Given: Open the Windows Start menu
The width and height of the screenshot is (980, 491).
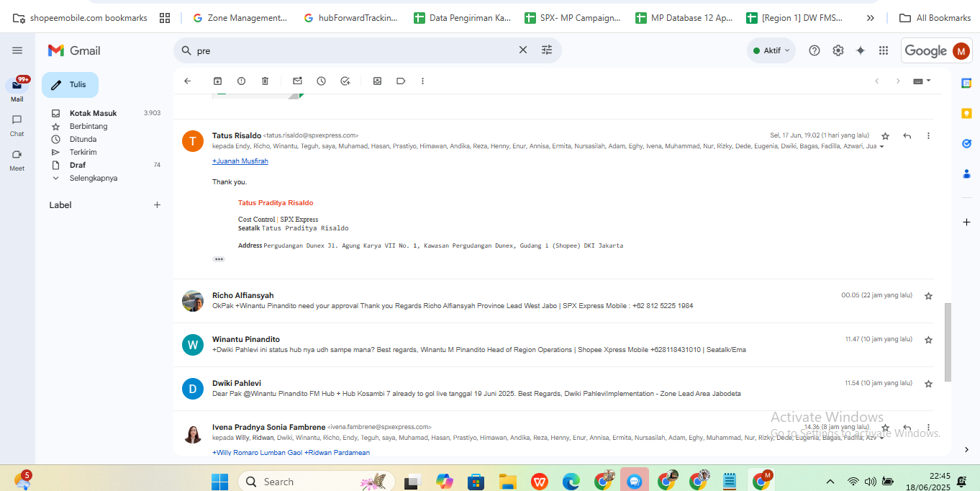Looking at the screenshot, I should pyautogui.click(x=219, y=481).
